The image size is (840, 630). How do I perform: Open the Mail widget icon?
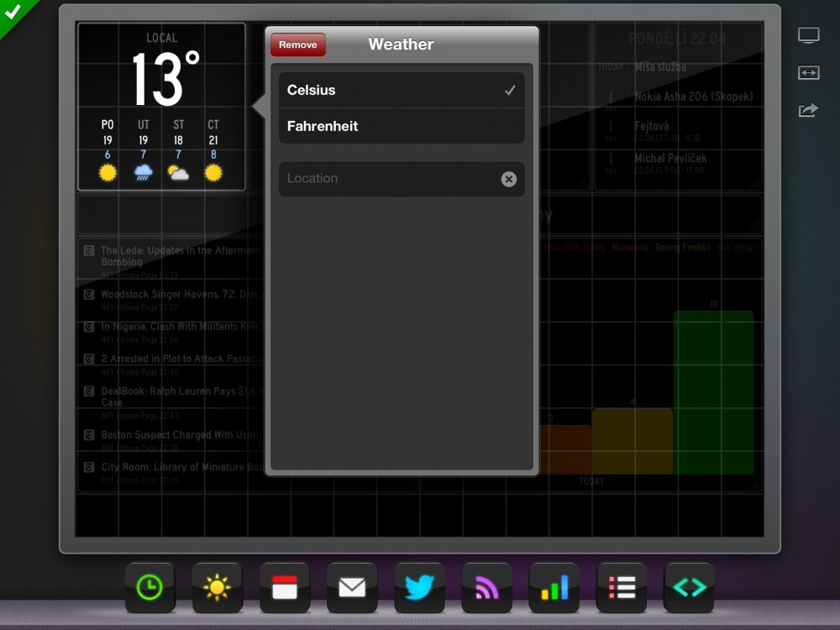point(351,588)
